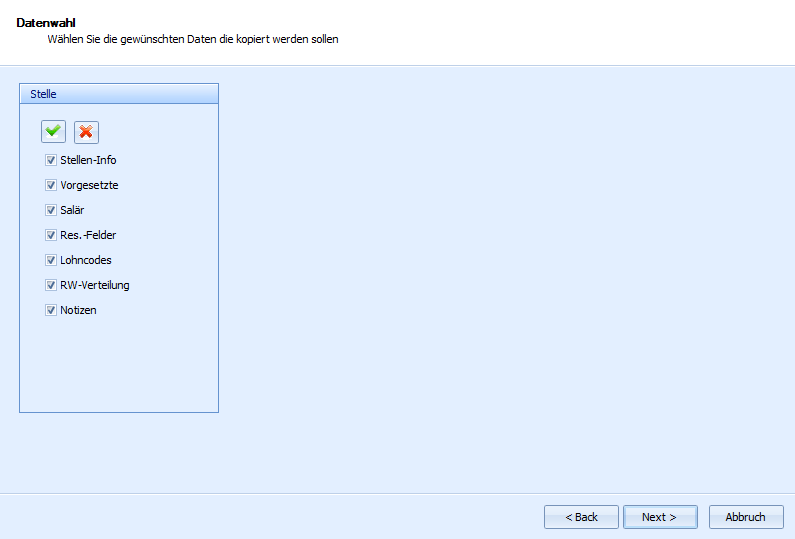Image resolution: width=795 pixels, height=539 pixels.
Task: Cancel the wizard using Abbruch
Action: [745, 517]
